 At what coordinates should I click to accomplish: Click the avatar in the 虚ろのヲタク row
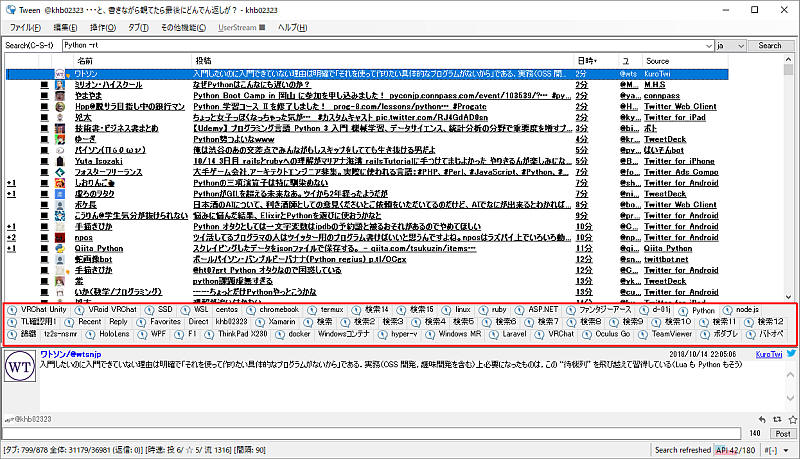pyautogui.click(x=60, y=194)
